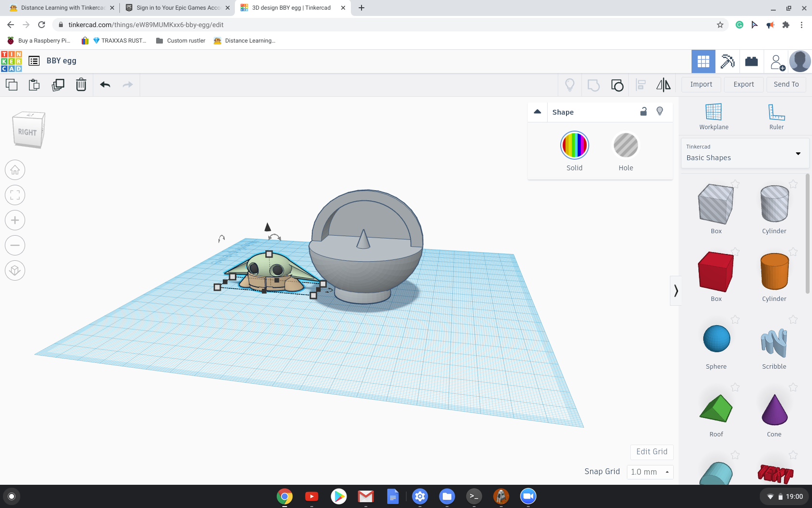Set shape to Hole
Viewport: 812px width, 508px height.
(x=625, y=145)
